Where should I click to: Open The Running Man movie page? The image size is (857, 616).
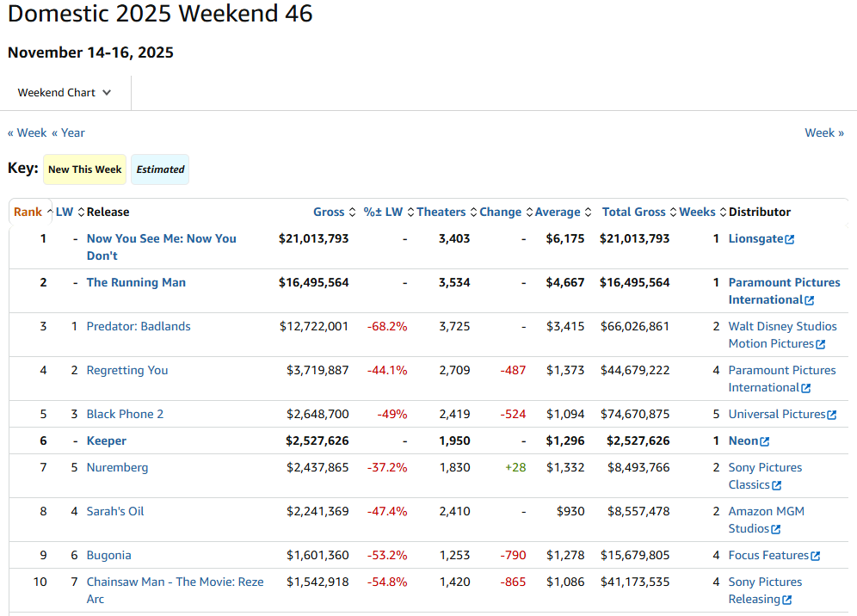click(x=136, y=282)
